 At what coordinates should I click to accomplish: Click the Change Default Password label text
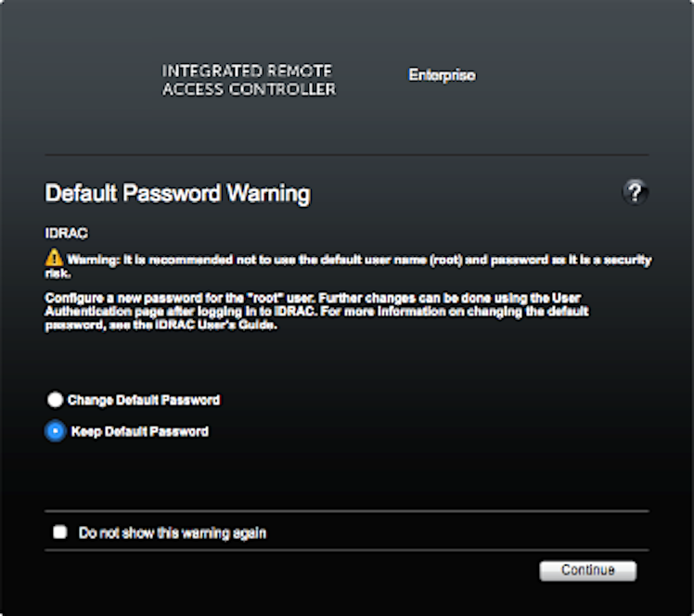(144, 400)
